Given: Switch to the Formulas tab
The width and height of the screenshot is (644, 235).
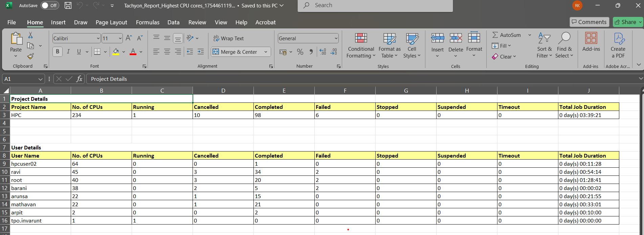Looking at the screenshot, I should click(x=148, y=22).
